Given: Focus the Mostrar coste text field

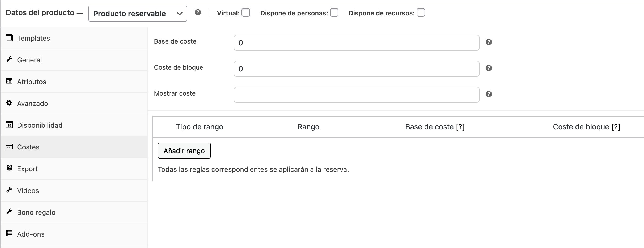Looking at the screenshot, I should 356,95.
